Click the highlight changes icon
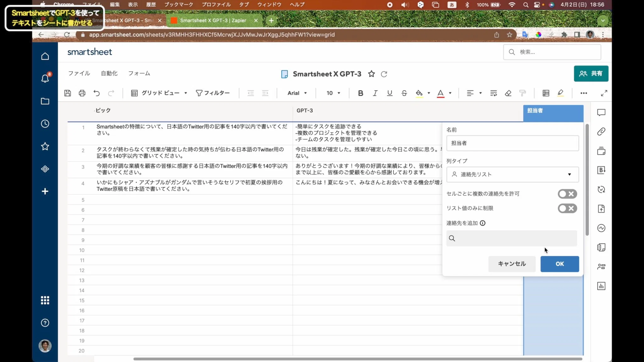Viewport: 644px width, 362px height. (x=560, y=93)
